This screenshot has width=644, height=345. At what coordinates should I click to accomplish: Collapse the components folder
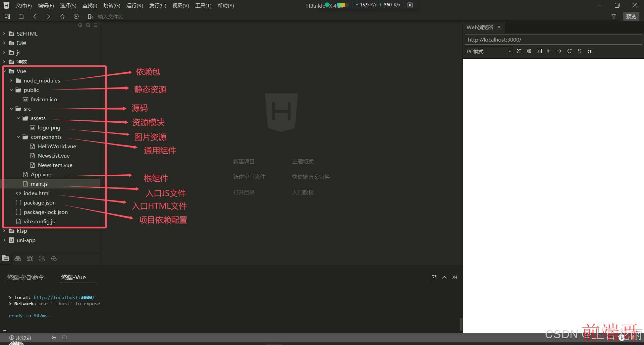coord(18,137)
